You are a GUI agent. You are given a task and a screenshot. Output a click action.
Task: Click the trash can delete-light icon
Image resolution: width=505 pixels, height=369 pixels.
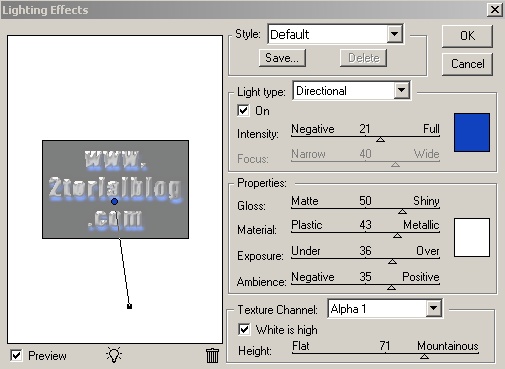pos(212,355)
